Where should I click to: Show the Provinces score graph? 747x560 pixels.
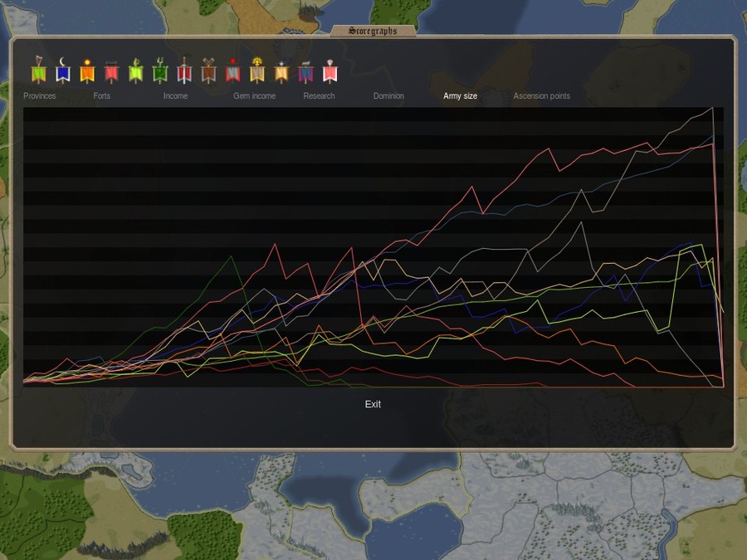pos(40,95)
